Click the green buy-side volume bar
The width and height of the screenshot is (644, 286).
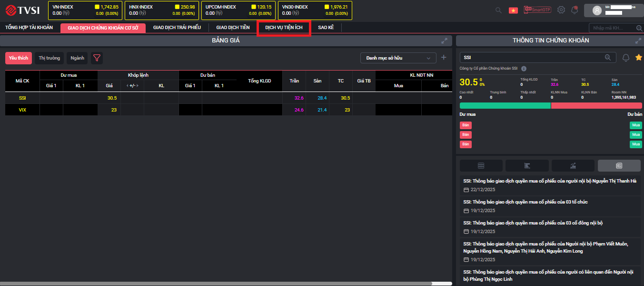pos(505,105)
